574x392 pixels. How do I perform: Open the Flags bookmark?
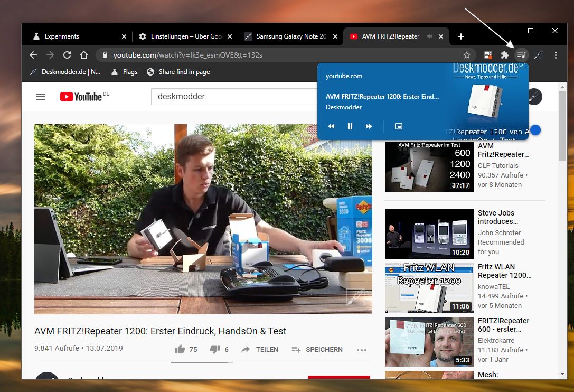(125, 72)
